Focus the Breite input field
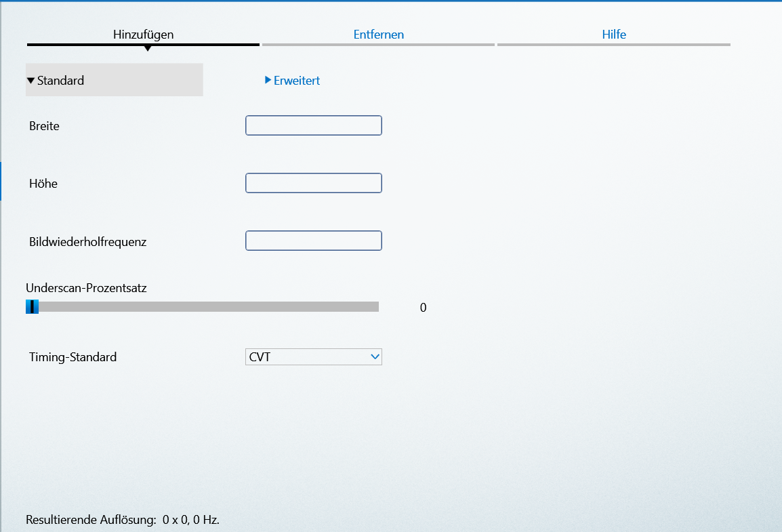The width and height of the screenshot is (782, 532). [313, 125]
